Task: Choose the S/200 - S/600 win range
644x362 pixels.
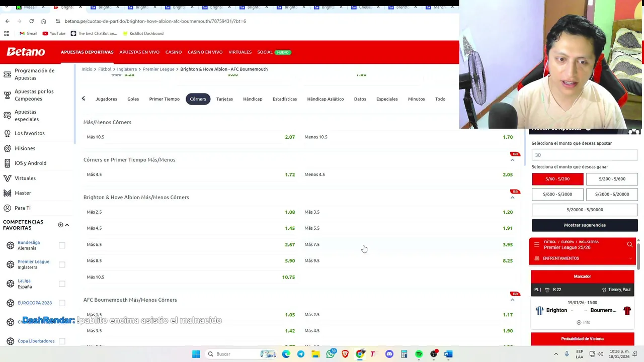Action: [x=612, y=179]
